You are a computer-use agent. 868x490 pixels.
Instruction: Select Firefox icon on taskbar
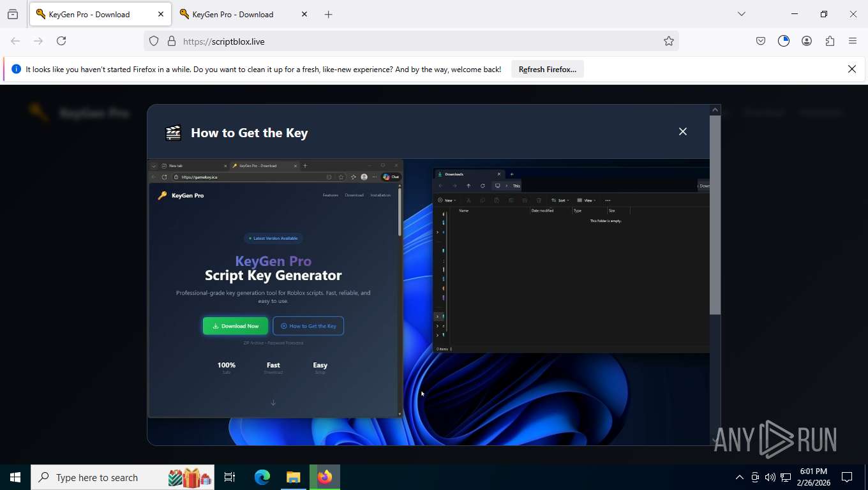pos(325,477)
